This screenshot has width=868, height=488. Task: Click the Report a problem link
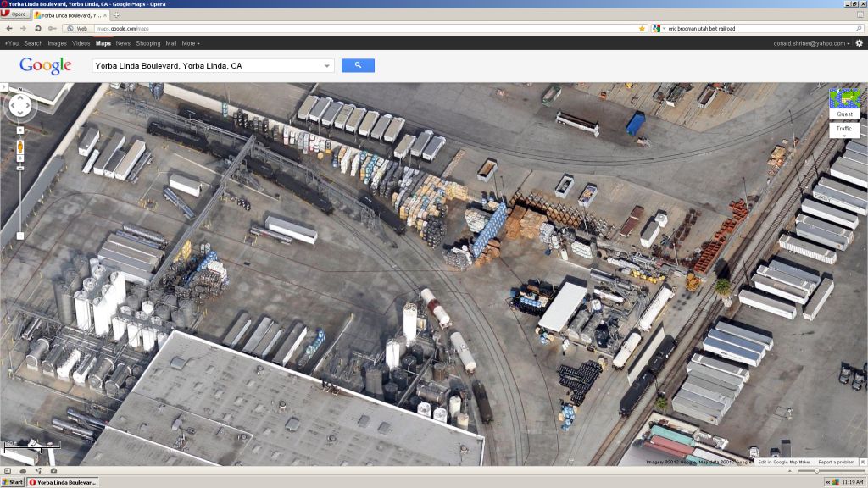click(837, 462)
